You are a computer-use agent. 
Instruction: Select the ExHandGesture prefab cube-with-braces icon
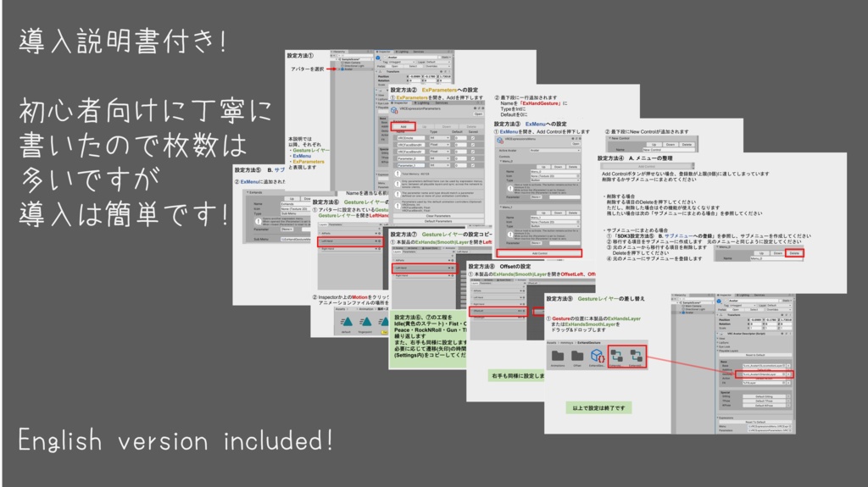[x=597, y=356]
